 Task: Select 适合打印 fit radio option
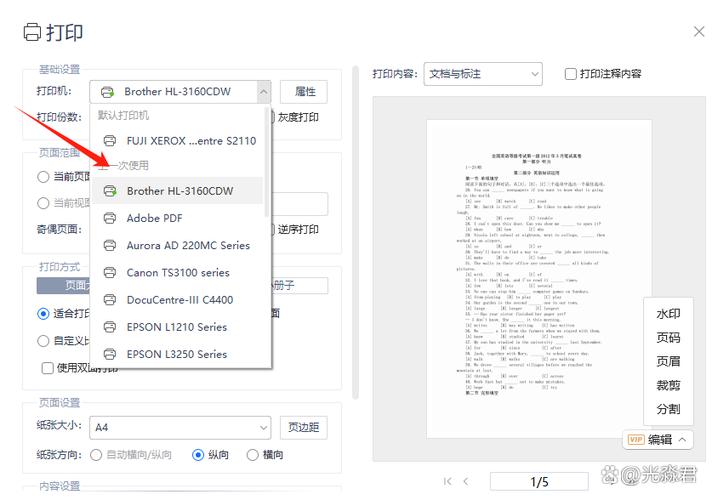pyautogui.click(x=43, y=313)
